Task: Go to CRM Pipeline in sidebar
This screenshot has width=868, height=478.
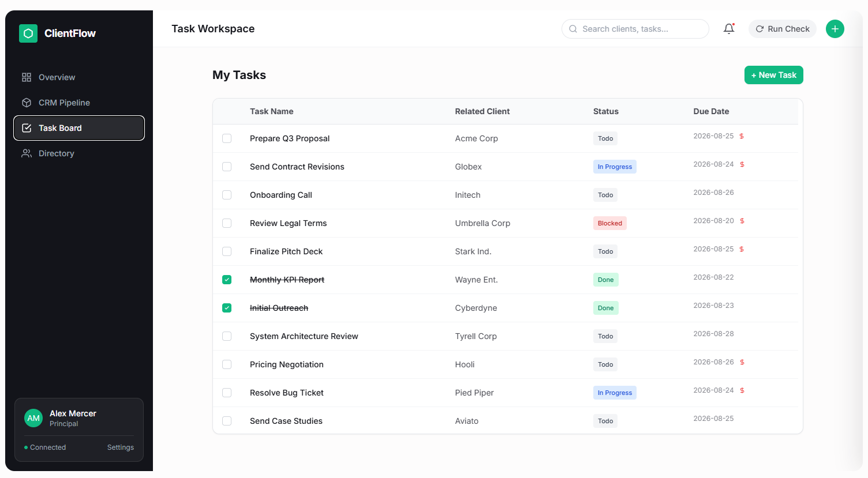Action: coord(79,103)
